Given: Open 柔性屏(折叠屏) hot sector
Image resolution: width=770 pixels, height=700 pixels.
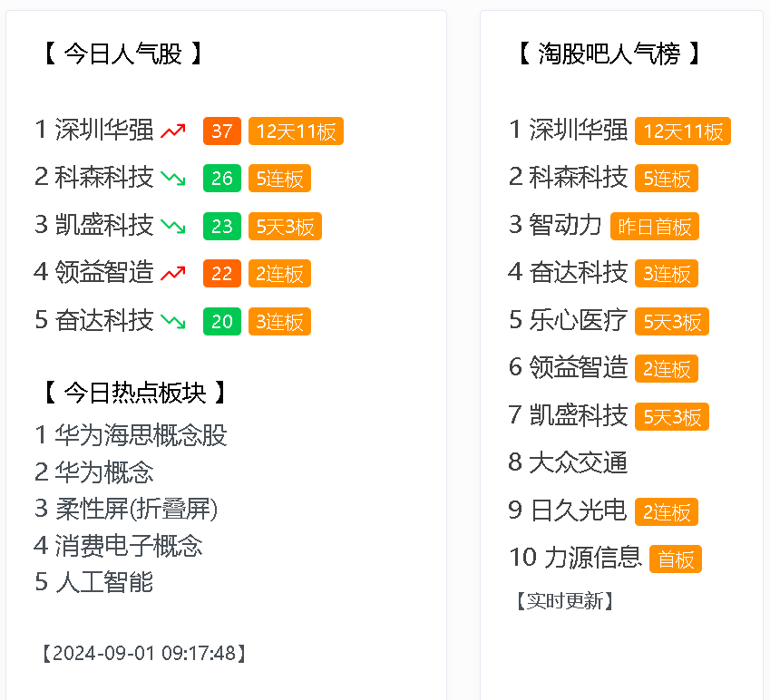Looking at the screenshot, I should [x=126, y=509].
